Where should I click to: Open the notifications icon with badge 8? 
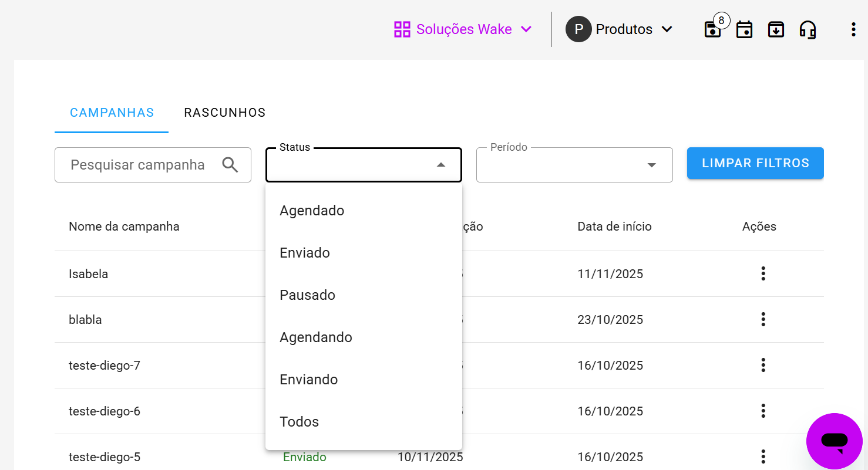[713, 29]
